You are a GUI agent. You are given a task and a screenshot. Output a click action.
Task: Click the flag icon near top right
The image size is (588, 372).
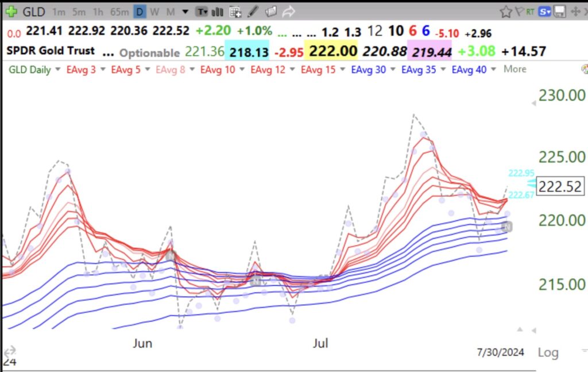click(520, 11)
